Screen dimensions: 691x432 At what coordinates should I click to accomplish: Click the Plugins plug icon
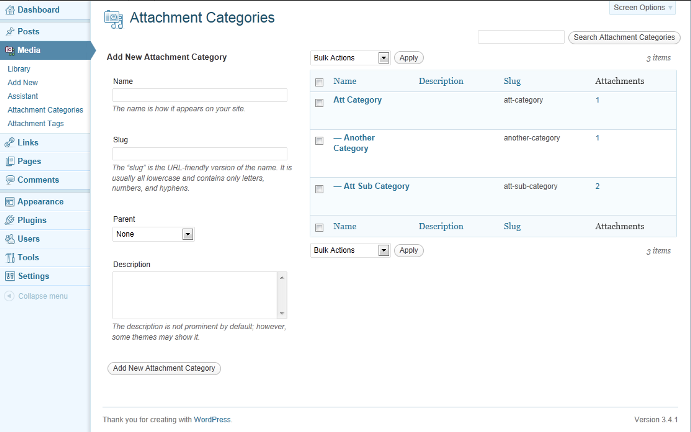click(9, 220)
